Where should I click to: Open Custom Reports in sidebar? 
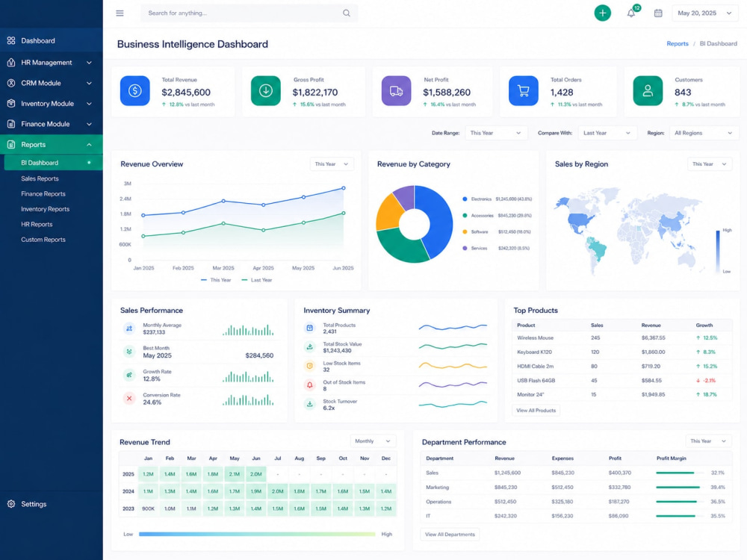(43, 240)
